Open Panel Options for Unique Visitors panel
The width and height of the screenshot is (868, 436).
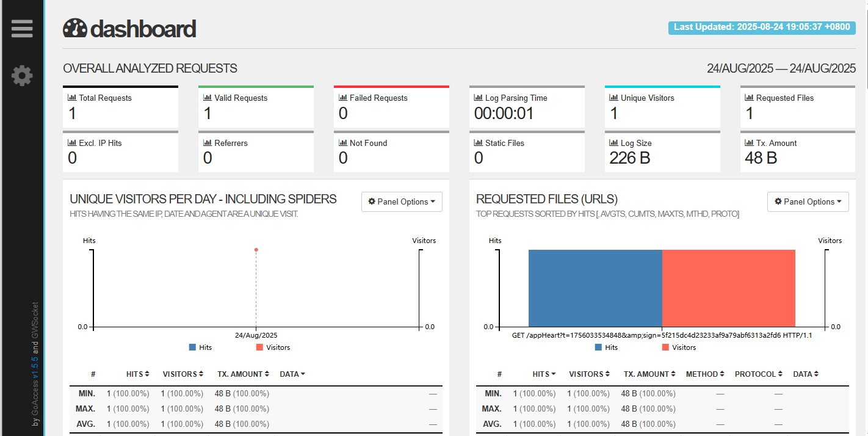click(402, 202)
